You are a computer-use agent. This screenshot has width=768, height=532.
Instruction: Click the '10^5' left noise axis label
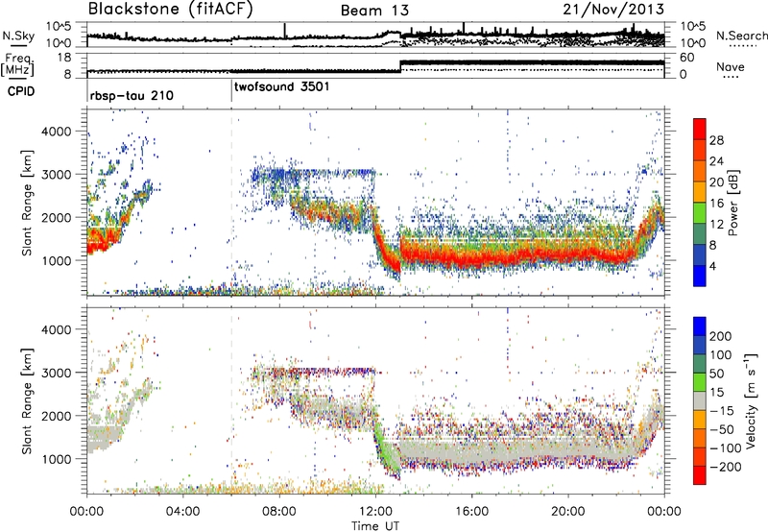tap(59, 26)
